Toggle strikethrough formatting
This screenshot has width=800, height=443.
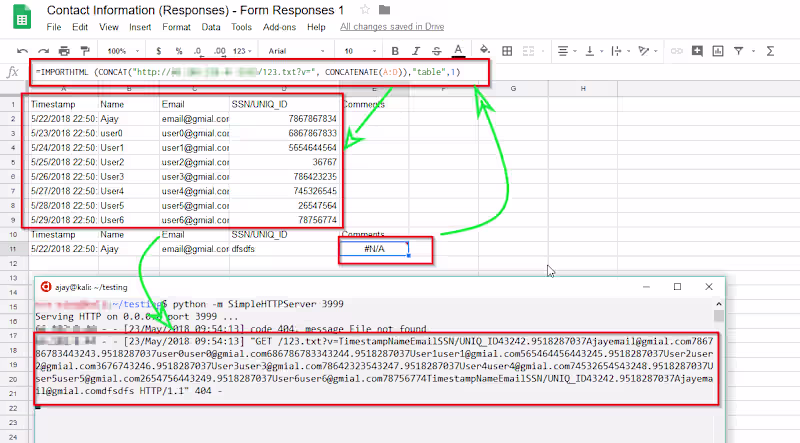point(437,51)
